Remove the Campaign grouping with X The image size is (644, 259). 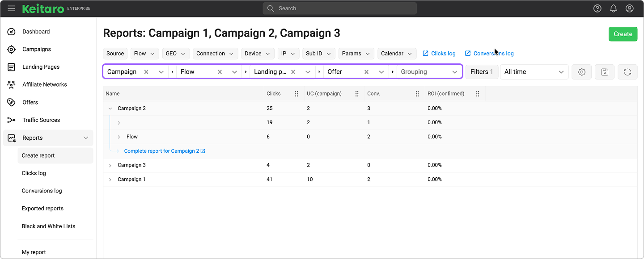146,72
